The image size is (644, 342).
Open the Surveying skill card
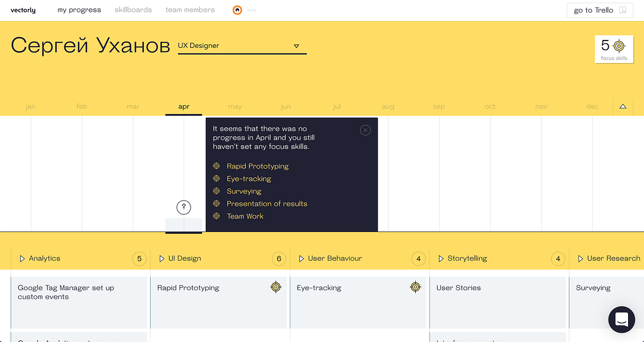(x=606, y=303)
